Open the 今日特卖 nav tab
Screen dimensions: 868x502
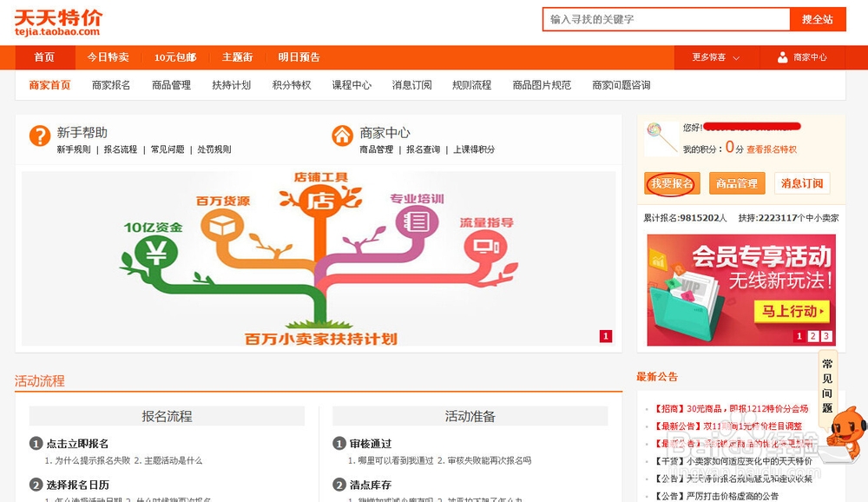[x=108, y=57]
